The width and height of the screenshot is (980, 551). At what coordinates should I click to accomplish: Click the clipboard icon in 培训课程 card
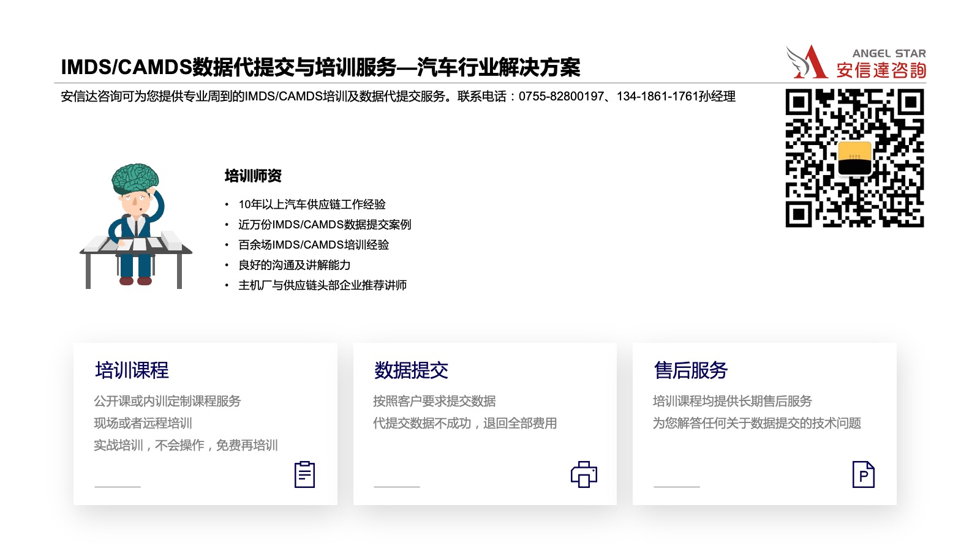coord(304,474)
